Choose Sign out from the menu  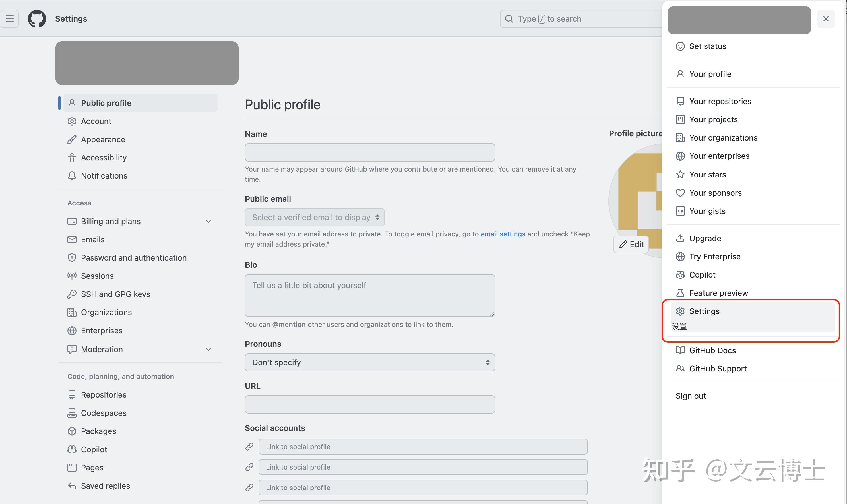point(691,396)
